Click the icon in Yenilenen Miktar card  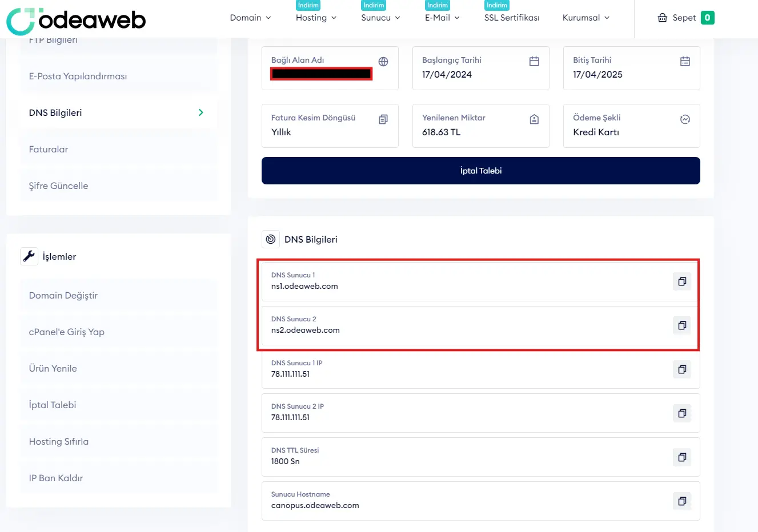[x=534, y=119]
